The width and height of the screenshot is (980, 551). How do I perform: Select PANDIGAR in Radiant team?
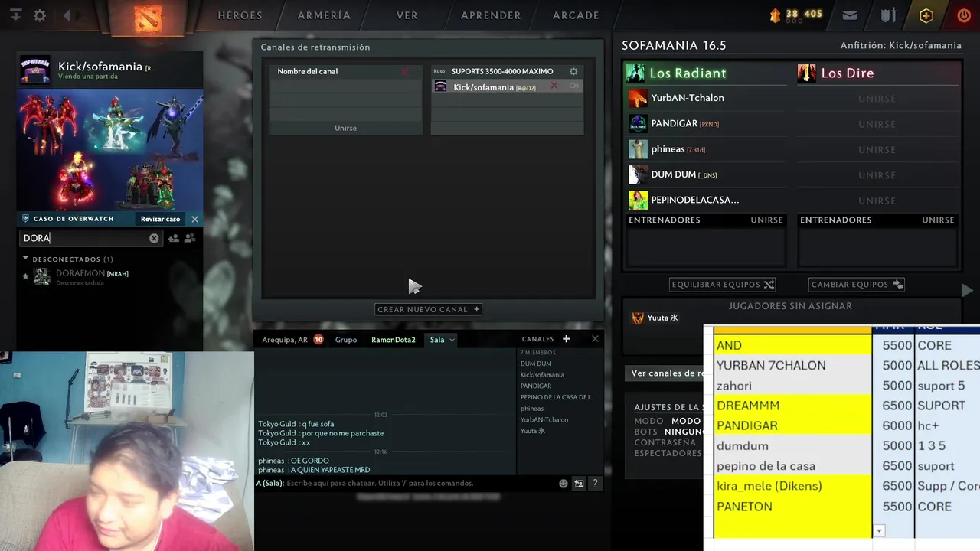tap(706, 123)
